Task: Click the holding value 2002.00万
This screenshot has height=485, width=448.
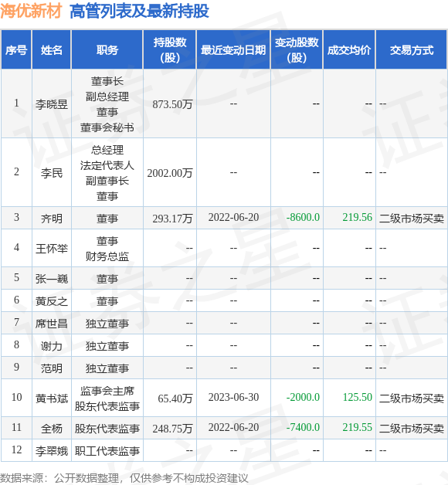Action: (x=170, y=173)
